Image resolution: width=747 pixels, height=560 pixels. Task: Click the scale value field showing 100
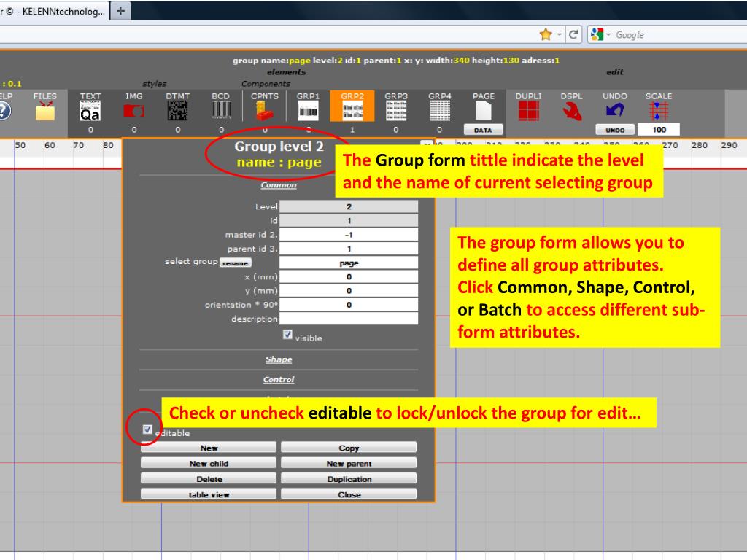tap(659, 130)
